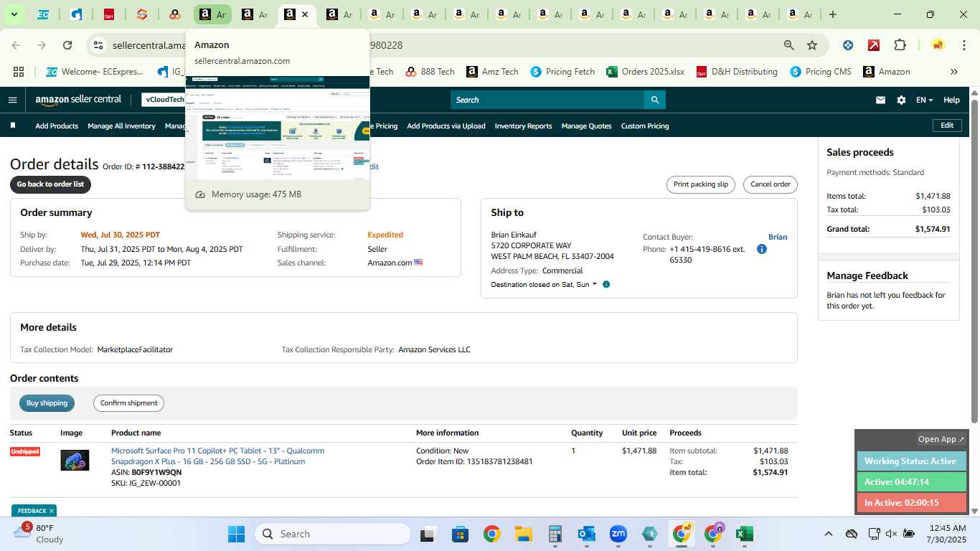Open Add Products via Upload

click(x=446, y=126)
